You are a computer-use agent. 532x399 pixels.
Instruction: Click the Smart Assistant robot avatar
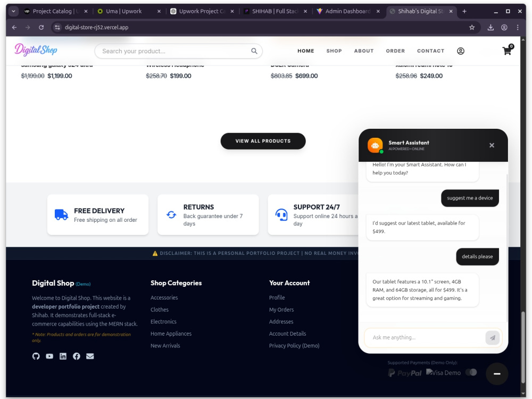[375, 145]
